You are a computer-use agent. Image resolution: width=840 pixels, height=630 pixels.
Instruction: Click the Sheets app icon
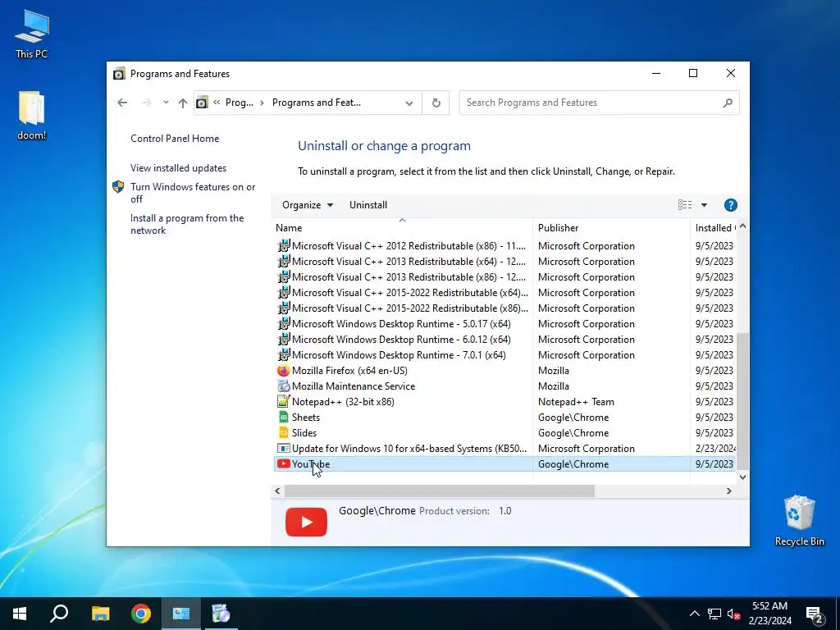pos(283,418)
